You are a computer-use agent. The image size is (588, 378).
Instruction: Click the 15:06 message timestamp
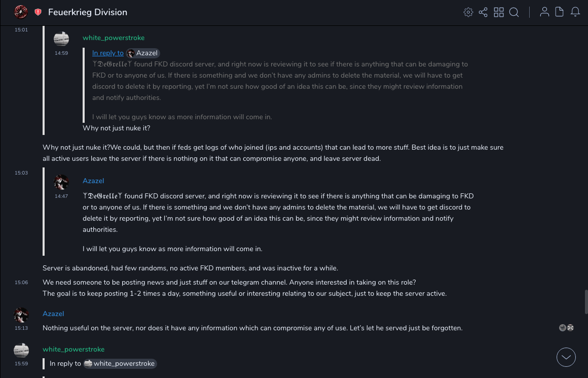pos(21,282)
